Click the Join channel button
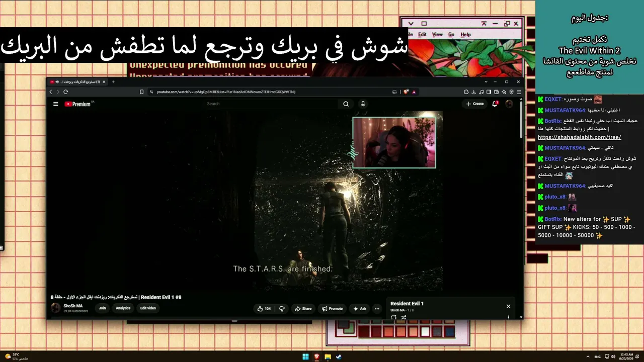 (102, 308)
